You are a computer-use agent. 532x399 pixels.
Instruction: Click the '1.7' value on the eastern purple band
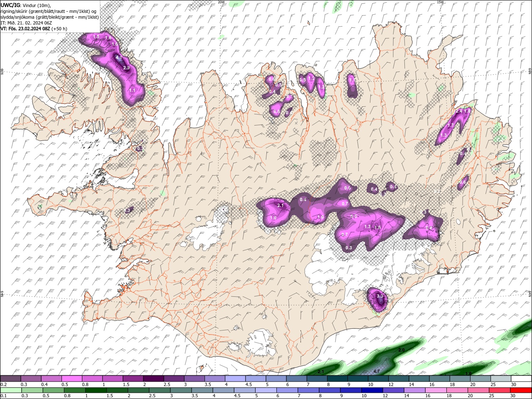click(x=451, y=125)
